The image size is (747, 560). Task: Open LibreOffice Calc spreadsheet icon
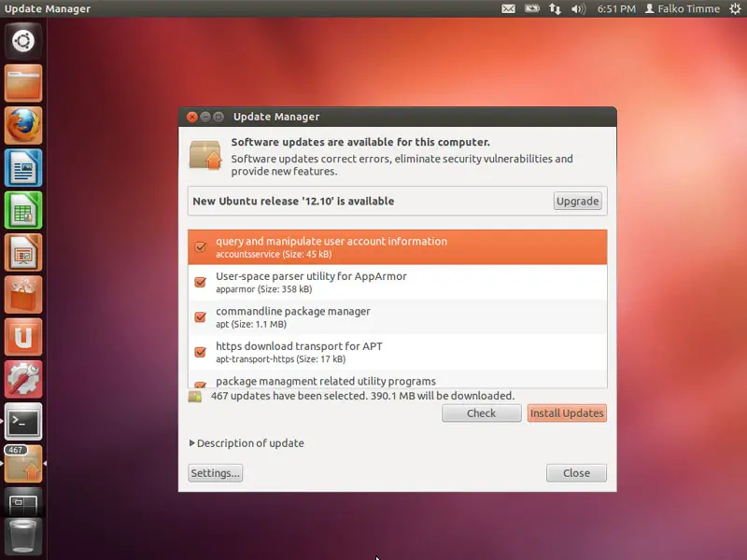tap(22, 210)
